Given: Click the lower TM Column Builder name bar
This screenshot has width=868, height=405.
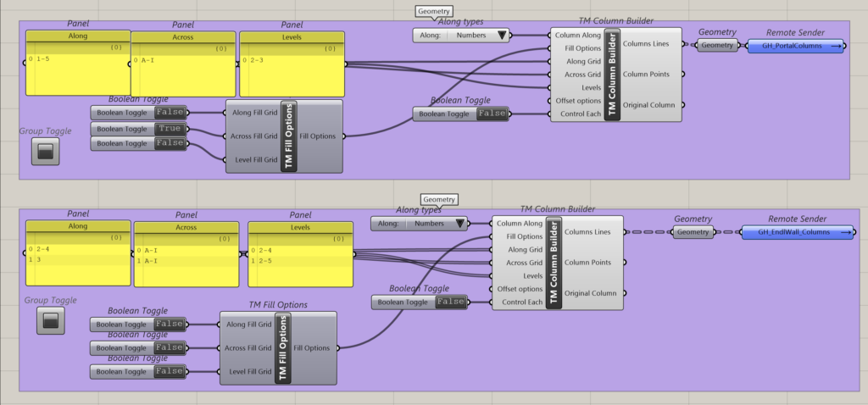Looking at the screenshot, I should pyautogui.click(x=554, y=263).
